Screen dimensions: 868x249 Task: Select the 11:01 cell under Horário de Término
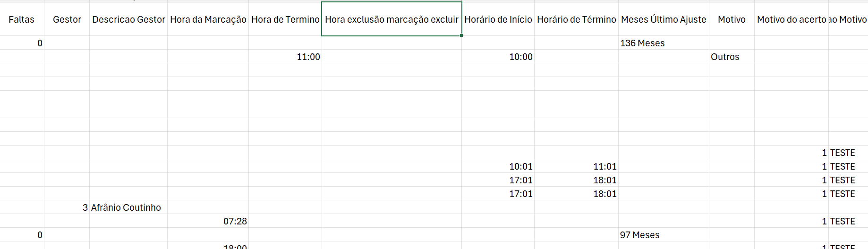[576, 166]
